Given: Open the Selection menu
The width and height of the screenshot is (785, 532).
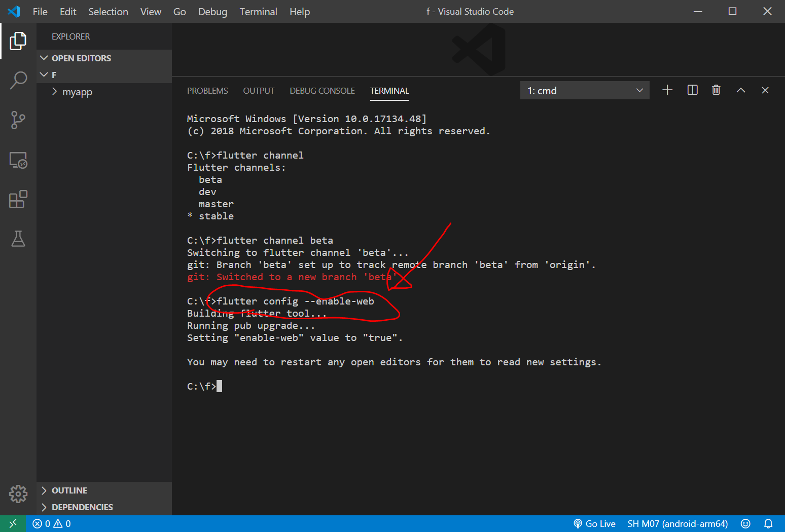Looking at the screenshot, I should coord(108,12).
